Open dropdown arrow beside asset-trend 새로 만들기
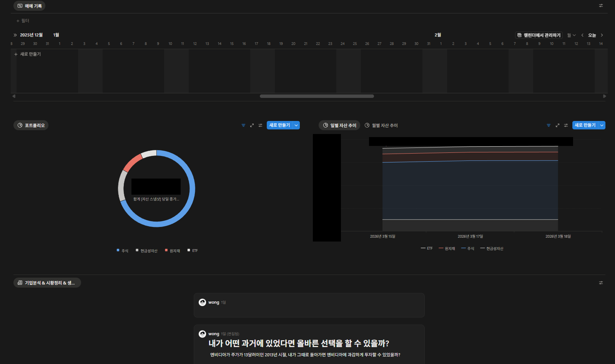Image resolution: width=615 pixels, height=364 pixels. tap(602, 126)
